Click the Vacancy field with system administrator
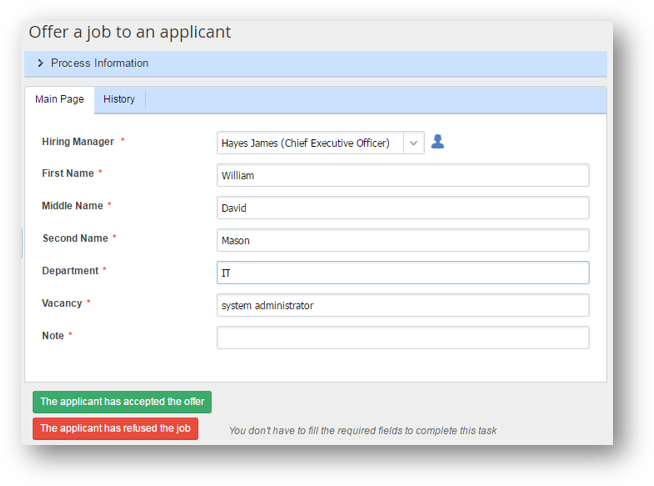 point(403,305)
